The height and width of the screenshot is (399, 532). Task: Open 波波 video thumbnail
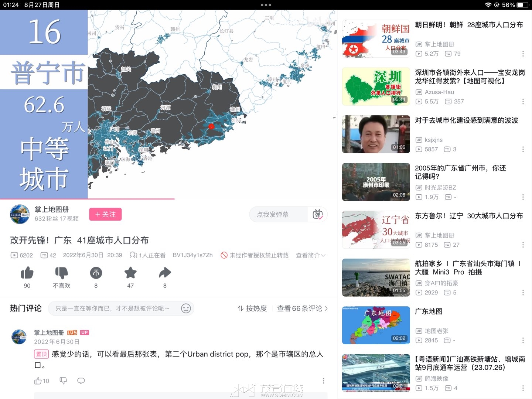376,134
